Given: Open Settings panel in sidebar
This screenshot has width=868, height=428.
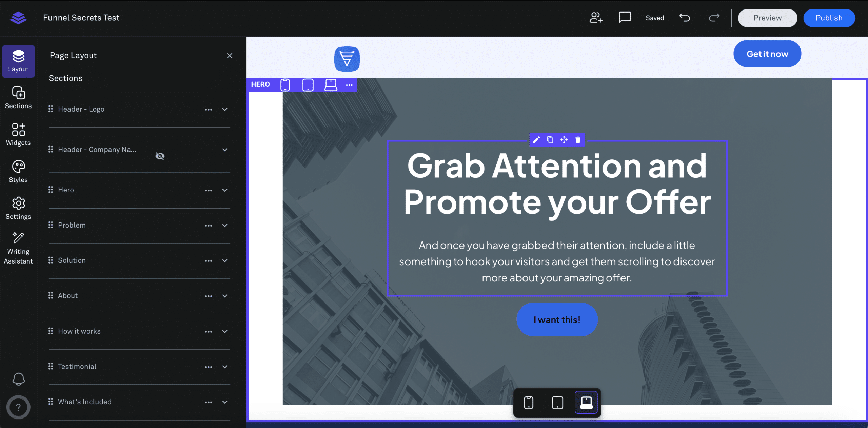Looking at the screenshot, I should (18, 209).
